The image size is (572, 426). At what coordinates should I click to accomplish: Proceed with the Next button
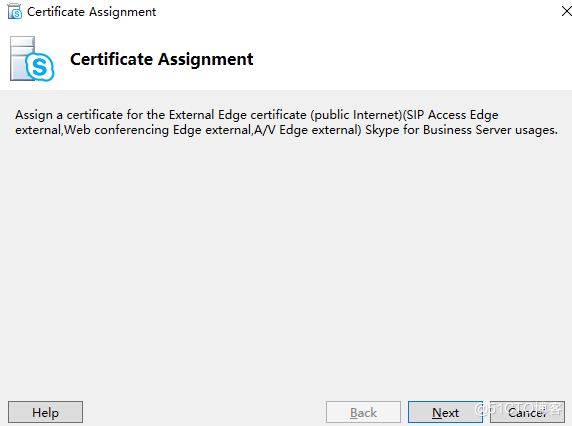445,413
